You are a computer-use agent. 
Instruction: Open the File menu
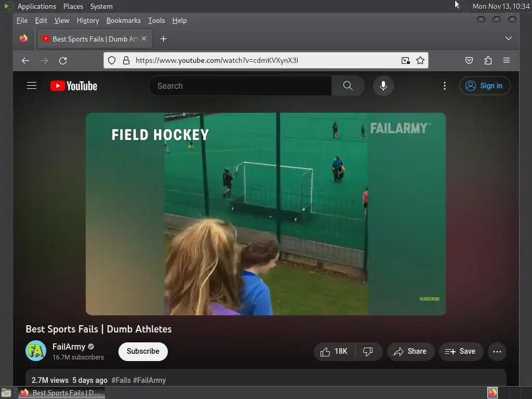point(22,21)
